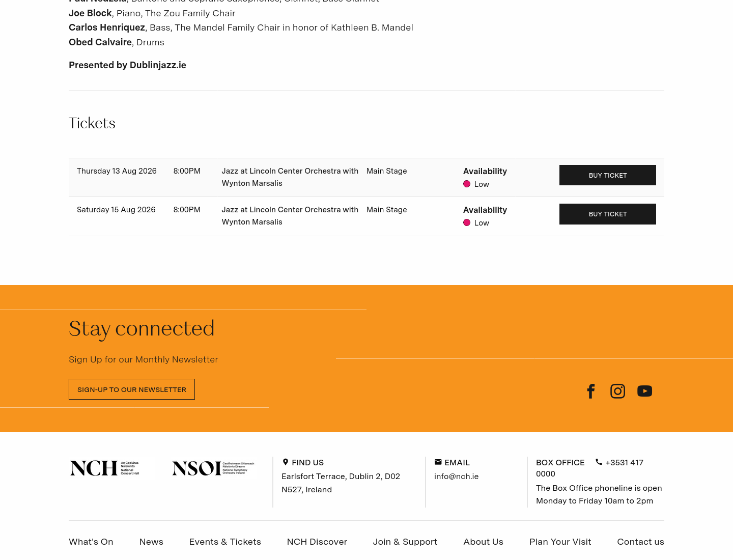Click the 'Stay connected' heading

[x=142, y=329]
